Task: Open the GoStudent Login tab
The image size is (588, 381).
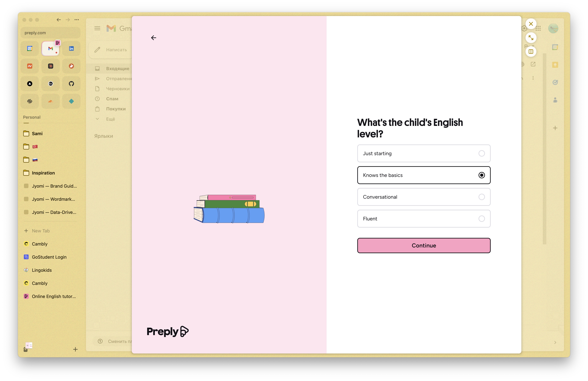Action: point(49,257)
